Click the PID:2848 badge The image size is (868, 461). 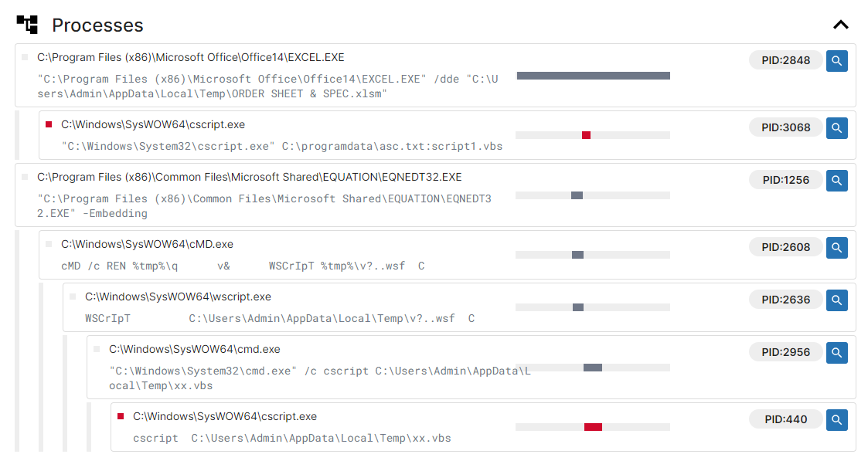point(785,60)
